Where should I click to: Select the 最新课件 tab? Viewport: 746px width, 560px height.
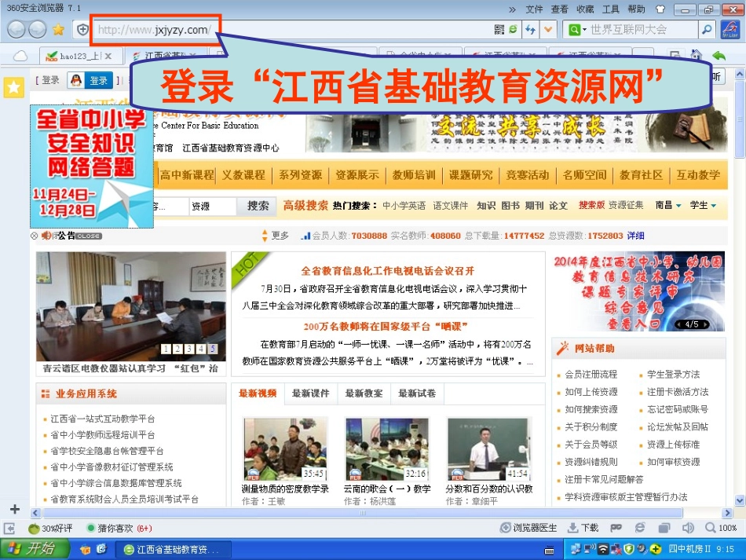[311, 393]
